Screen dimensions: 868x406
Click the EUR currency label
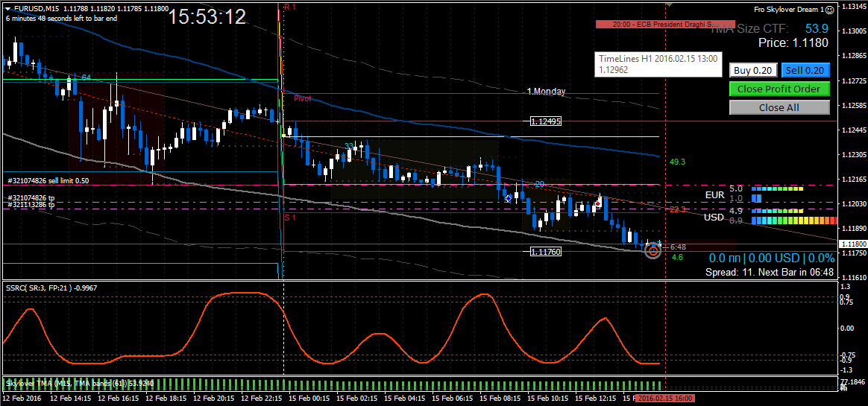click(x=714, y=194)
